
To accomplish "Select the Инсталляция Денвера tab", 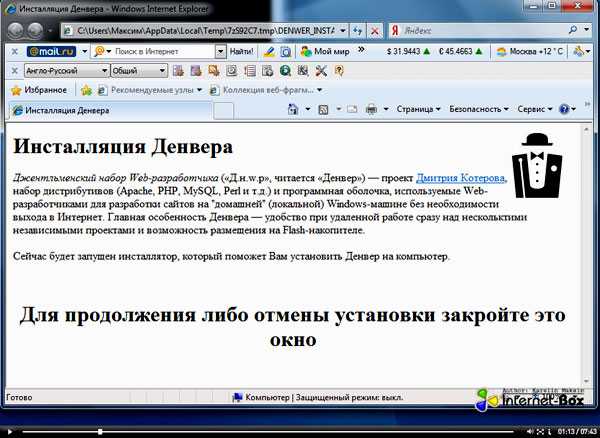I will pyautogui.click(x=110, y=111).
